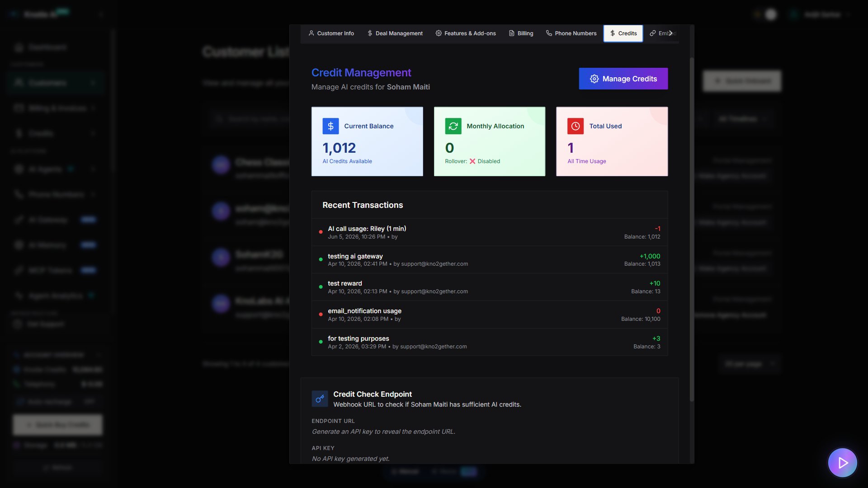Click the green status dot on test reward row
The width and height of the screenshot is (868, 488).
point(321,287)
